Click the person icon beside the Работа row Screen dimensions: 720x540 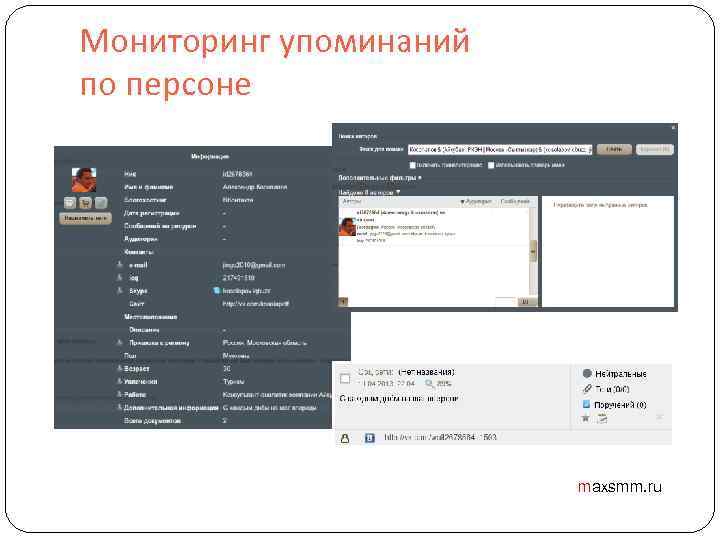pyautogui.click(x=120, y=394)
